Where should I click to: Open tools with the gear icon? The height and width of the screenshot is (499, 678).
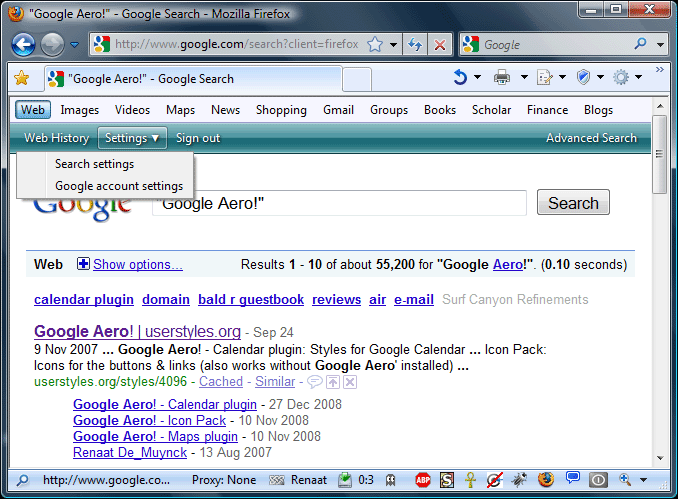point(621,77)
